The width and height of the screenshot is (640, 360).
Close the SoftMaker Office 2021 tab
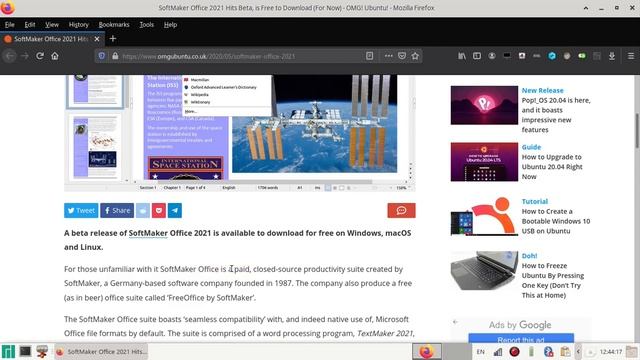[x=97, y=39]
